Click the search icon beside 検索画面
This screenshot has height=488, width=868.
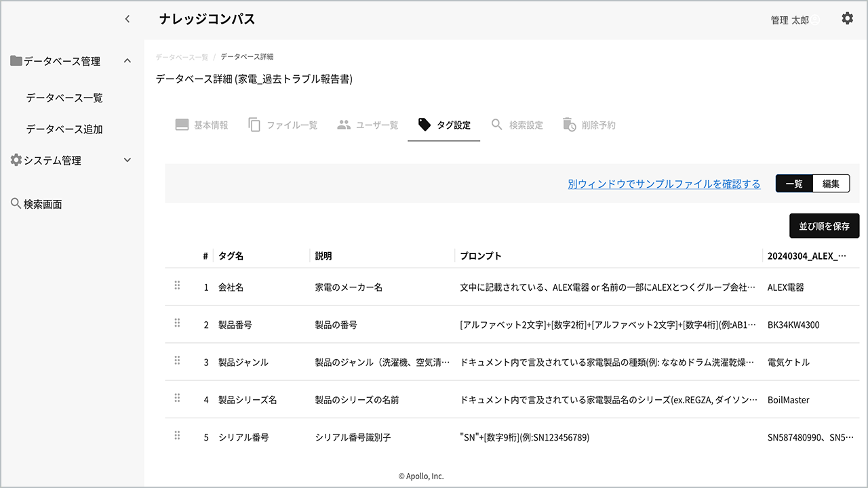16,203
